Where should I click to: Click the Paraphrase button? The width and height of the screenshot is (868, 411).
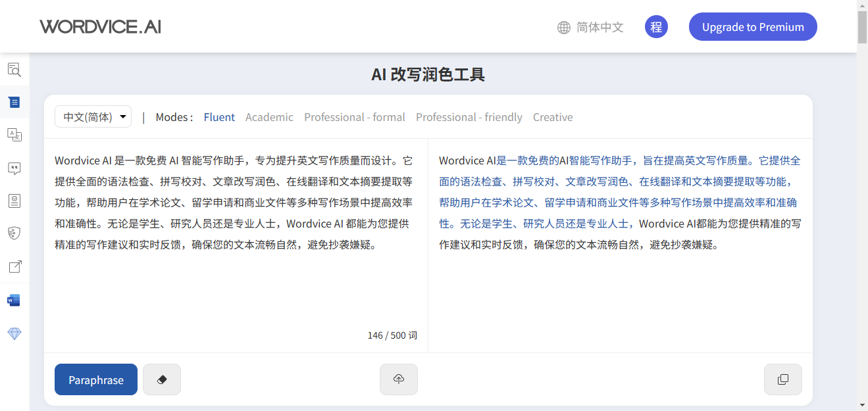pos(96,379)
